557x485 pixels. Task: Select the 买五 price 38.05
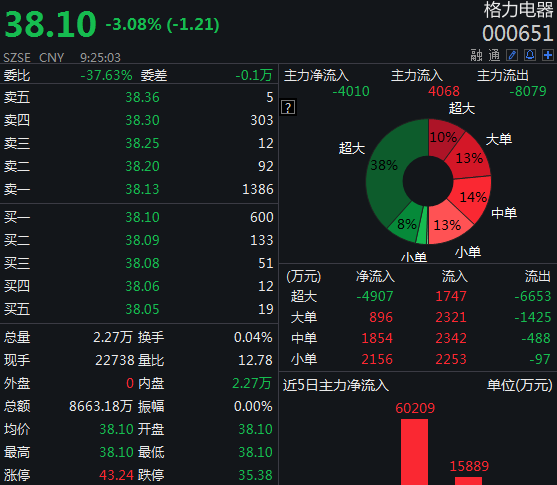pyautogui.click(x=142, y=309)
